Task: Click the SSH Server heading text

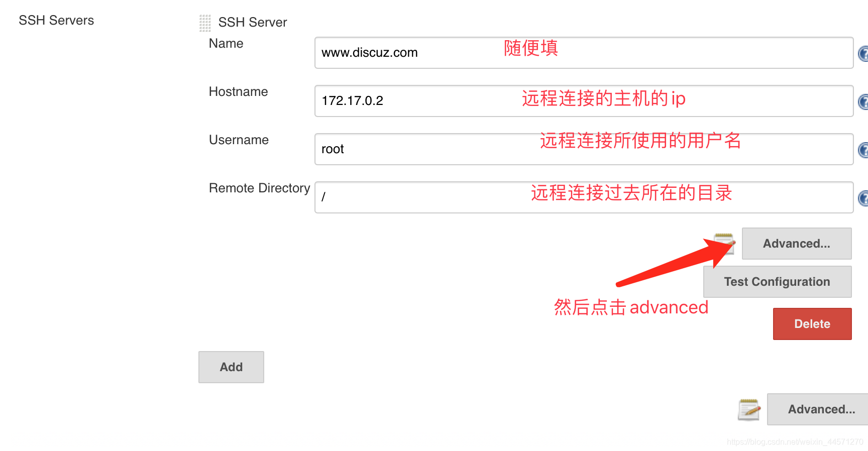Action: click(x=253, y=22)
